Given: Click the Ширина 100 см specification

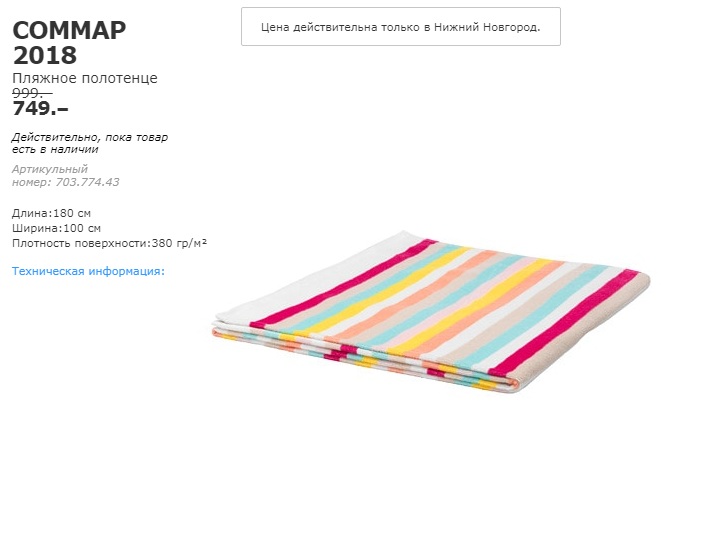Looking at the screenshot, I should tap(56, 228).
